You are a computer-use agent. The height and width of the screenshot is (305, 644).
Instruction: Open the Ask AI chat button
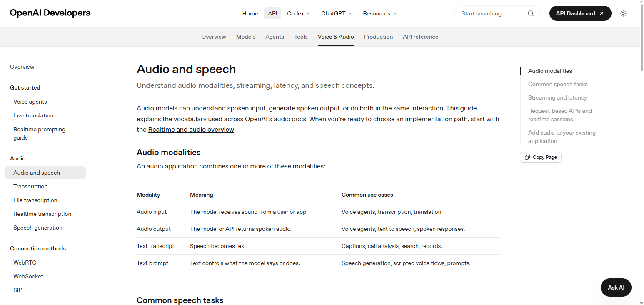click(616, 287)
